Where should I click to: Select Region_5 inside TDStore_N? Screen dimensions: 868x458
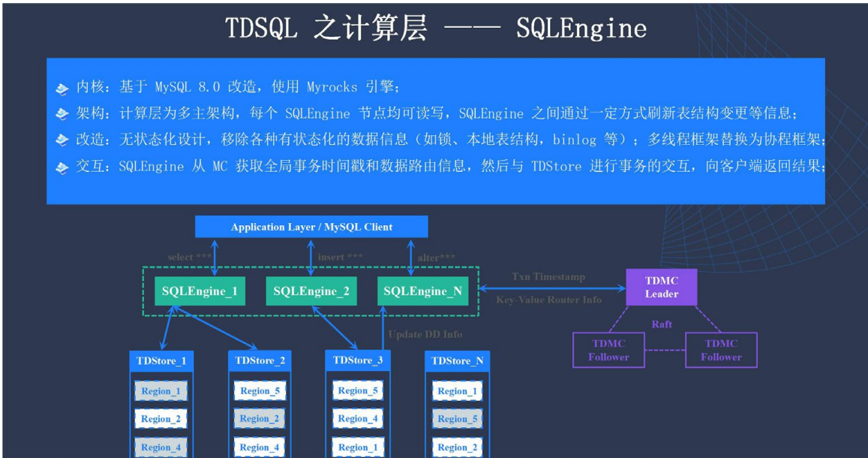tap(457, 419)
